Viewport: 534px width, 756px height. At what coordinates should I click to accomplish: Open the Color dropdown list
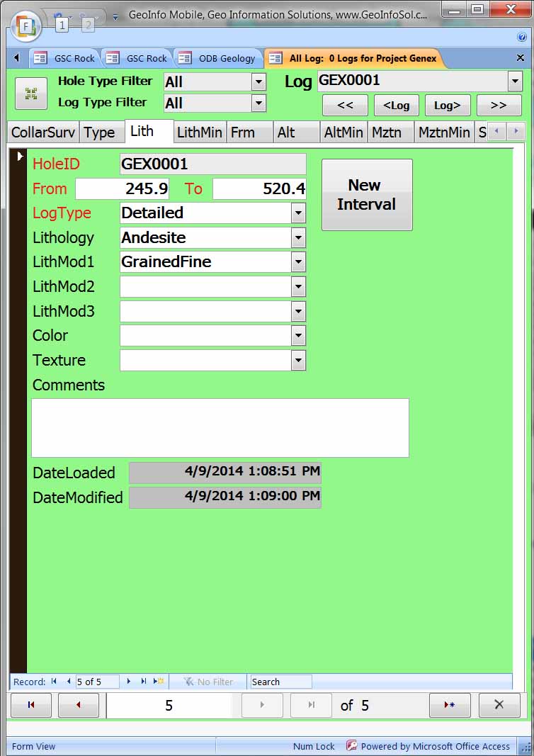click(x=298, y=335)
